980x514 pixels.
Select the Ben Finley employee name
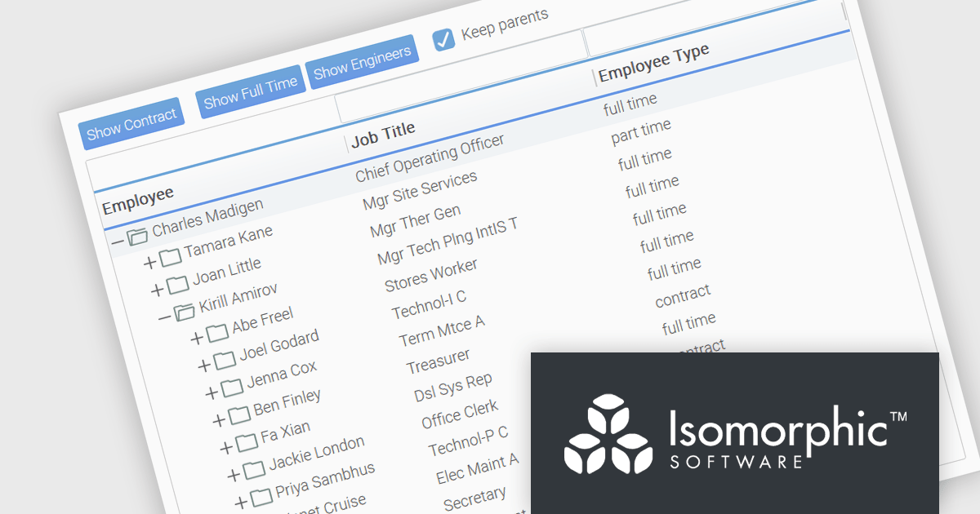click(287, 403)
